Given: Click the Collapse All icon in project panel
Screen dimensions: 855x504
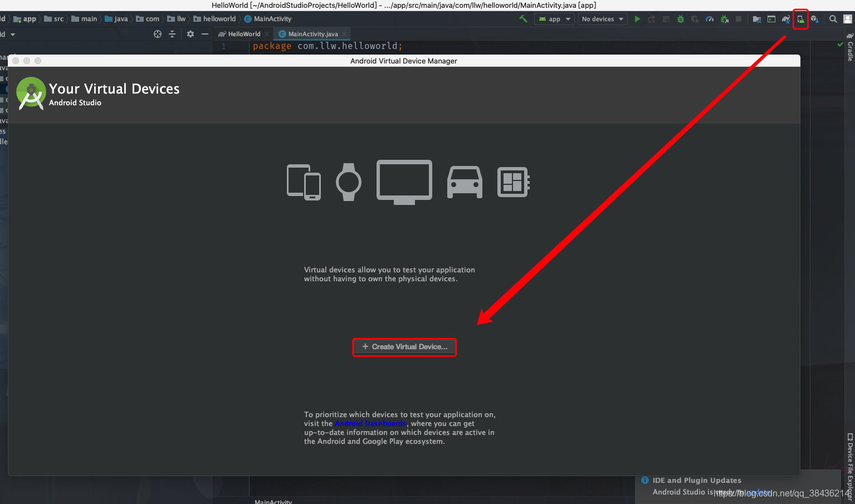Looking at the screenshot, I should click(172, 34).
